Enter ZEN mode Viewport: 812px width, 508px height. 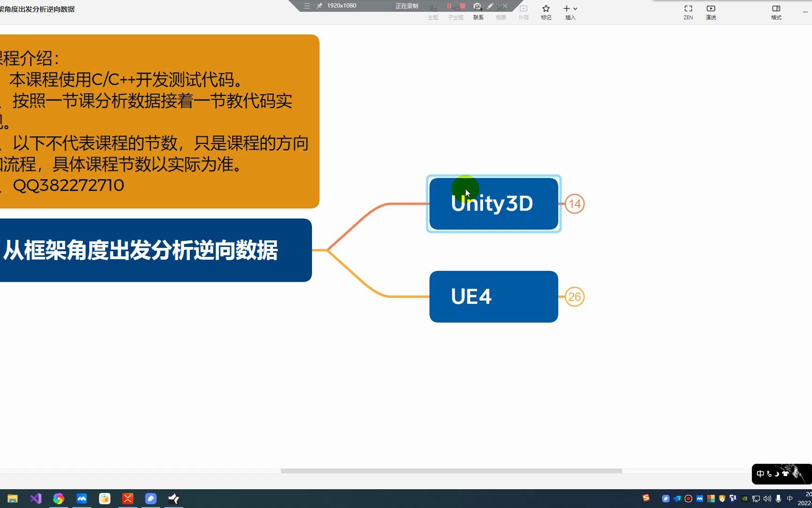(688, 12)
